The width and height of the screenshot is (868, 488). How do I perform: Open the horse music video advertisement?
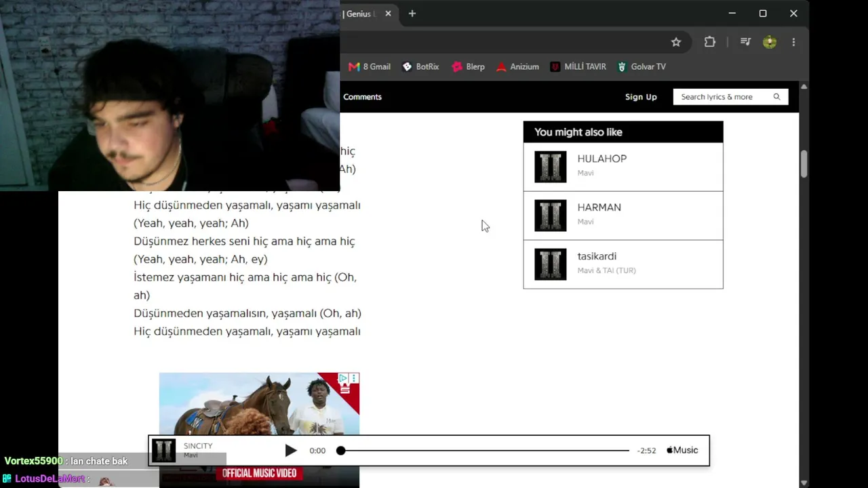pos(259,430)
